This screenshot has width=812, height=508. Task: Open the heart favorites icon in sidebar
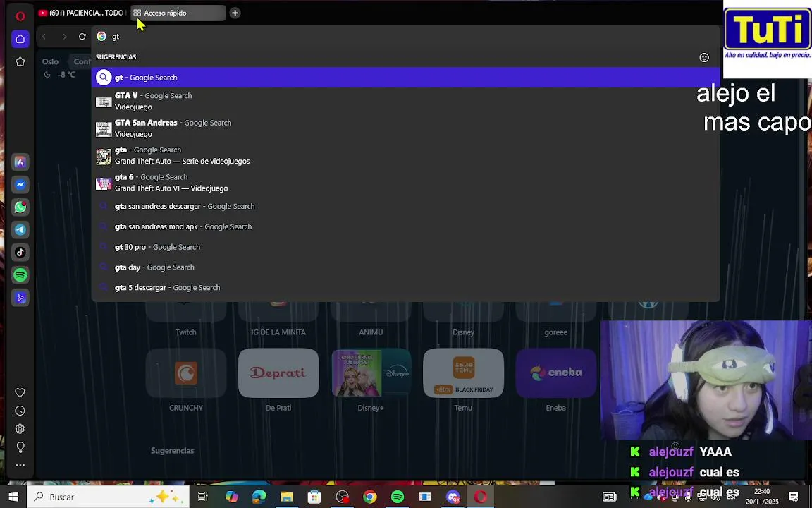(20, 392)
